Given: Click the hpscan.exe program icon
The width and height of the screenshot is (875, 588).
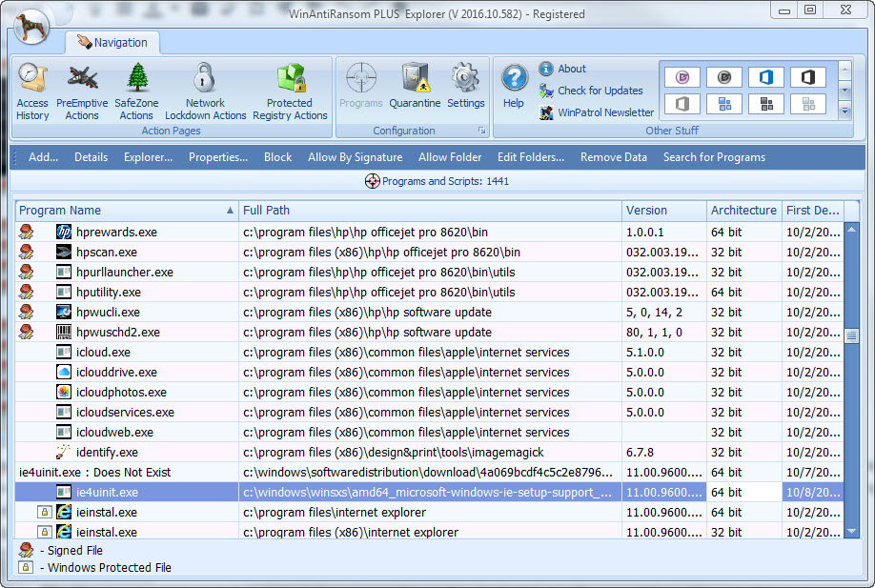Looking at the screenshot, I should click(64, 252).
